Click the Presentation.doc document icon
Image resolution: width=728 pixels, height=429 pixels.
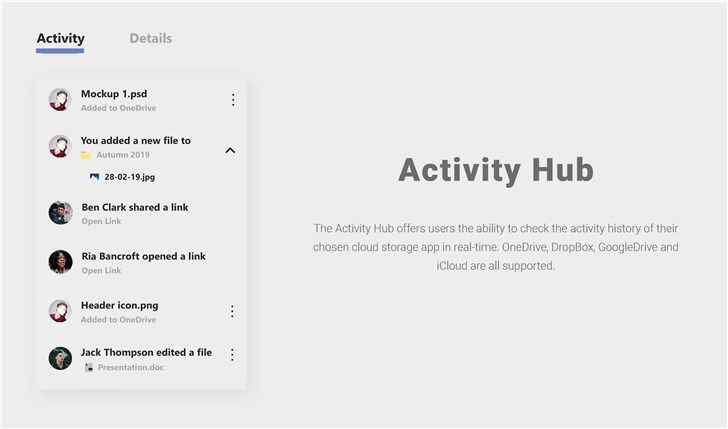coord(88,368)
